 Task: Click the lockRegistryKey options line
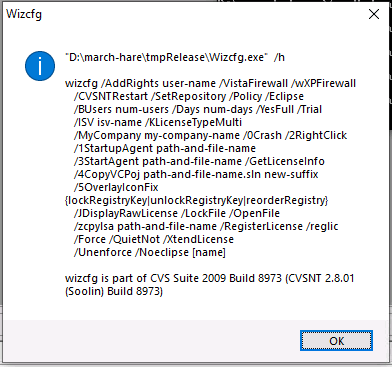click(197, 200)
